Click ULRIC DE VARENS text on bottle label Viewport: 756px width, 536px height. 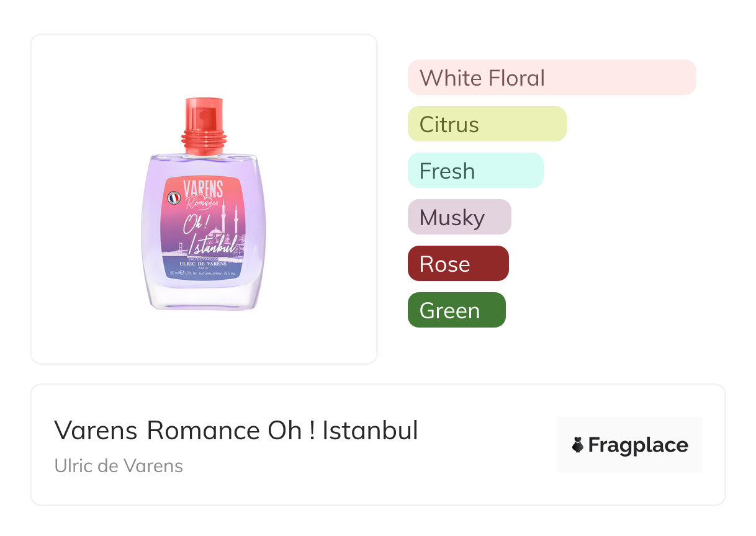tap(203, 263)
